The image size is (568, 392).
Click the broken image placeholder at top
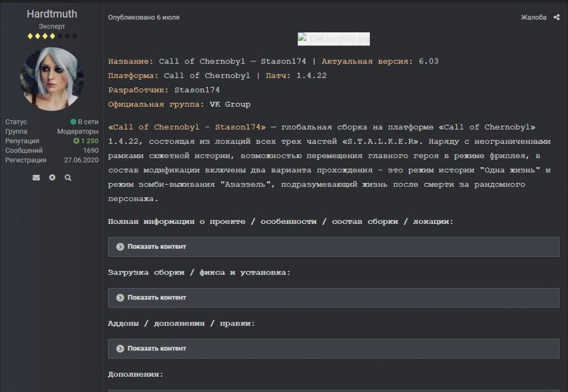(x=333, y=39)
